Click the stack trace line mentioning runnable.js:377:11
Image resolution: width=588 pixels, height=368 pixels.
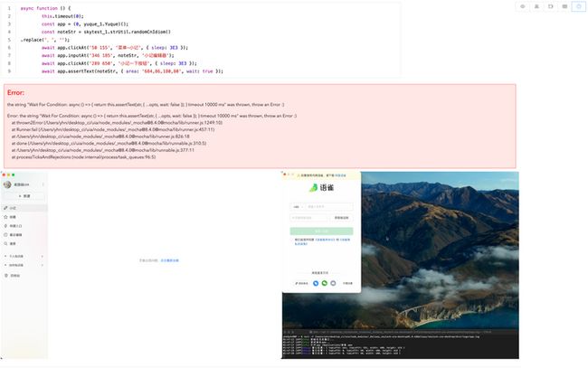[x=103, y=150]
